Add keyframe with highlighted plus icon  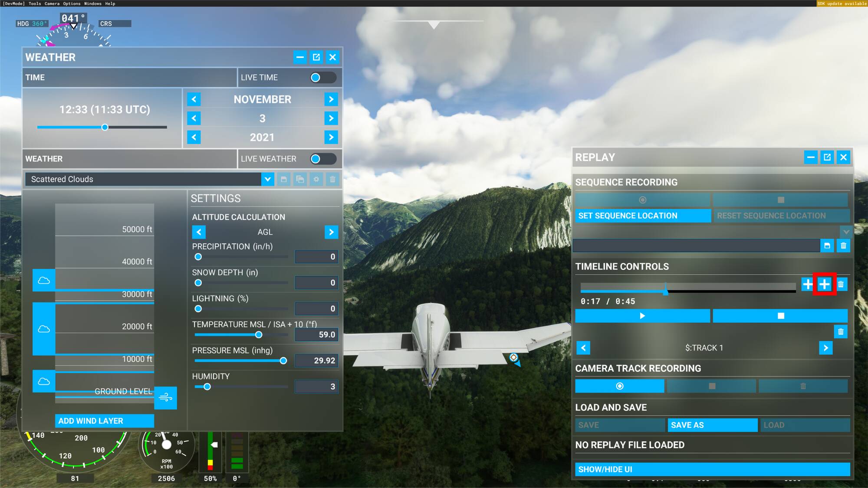click(824, 285)
